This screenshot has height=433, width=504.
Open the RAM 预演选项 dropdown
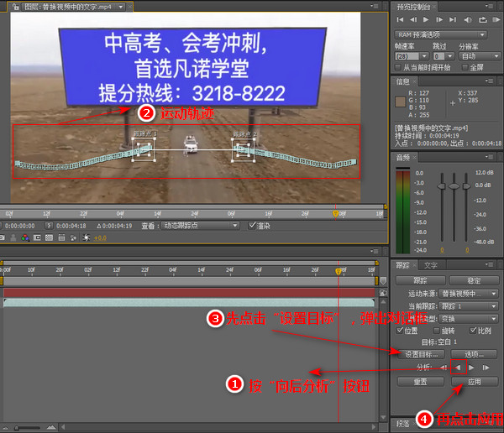441,34
